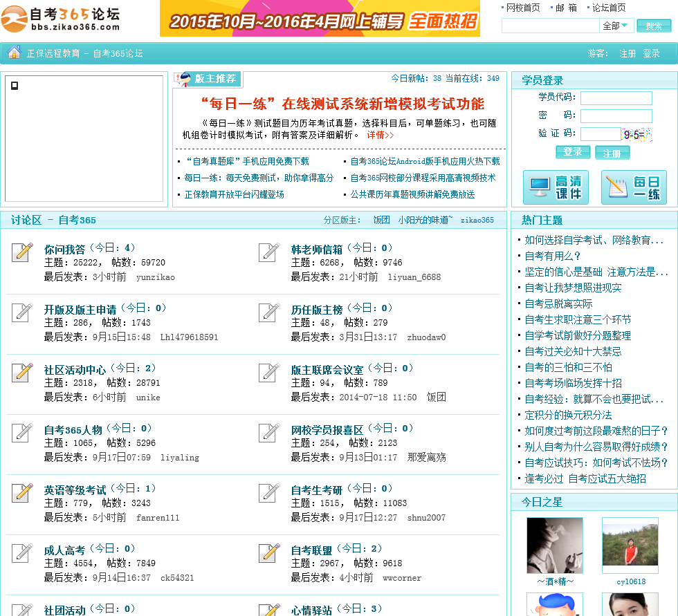678x616 pixels.
Task: Click the 验证码 input field
Action: pyautogui.click(x=601, y=134)
